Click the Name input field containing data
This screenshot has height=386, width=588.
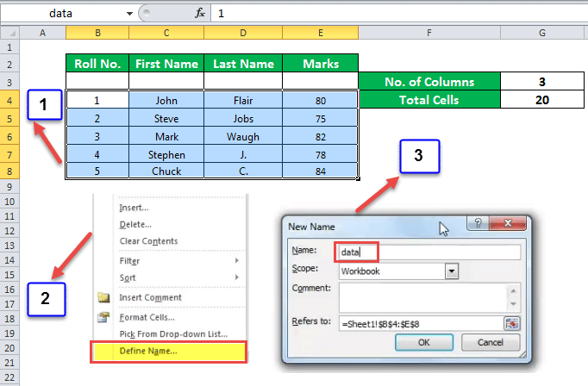coord(429,252)
